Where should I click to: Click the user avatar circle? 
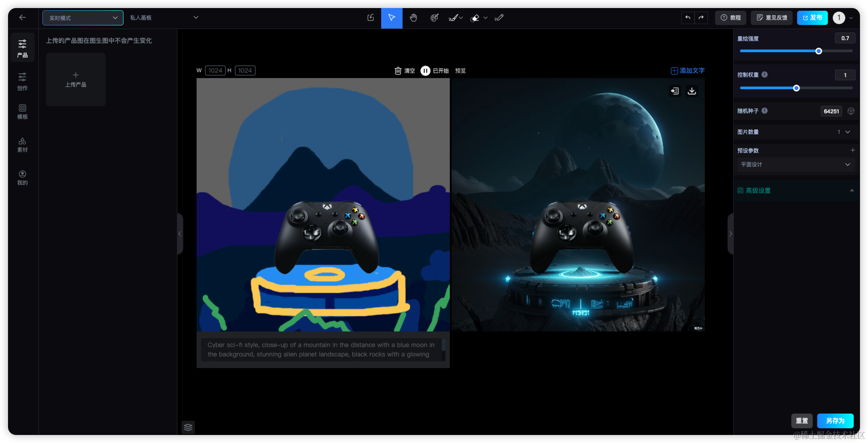(839, 18)
